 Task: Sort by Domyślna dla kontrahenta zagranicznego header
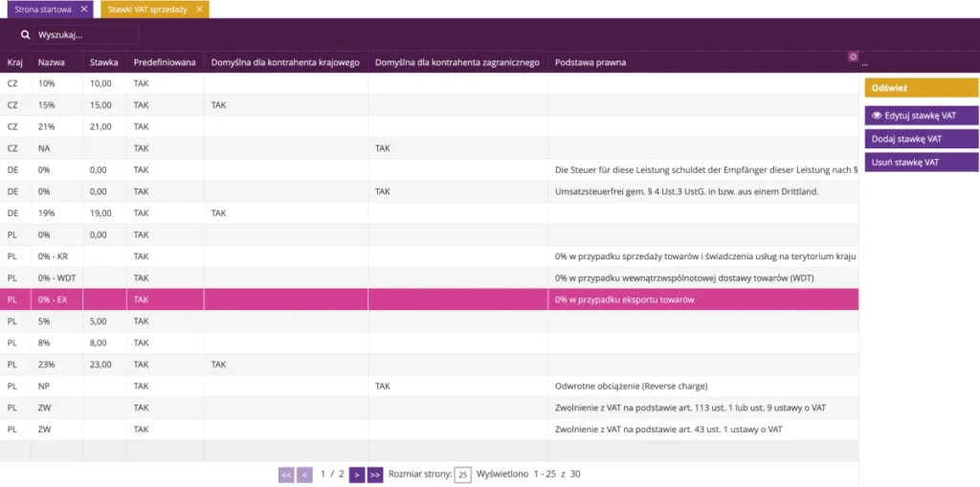457,62
